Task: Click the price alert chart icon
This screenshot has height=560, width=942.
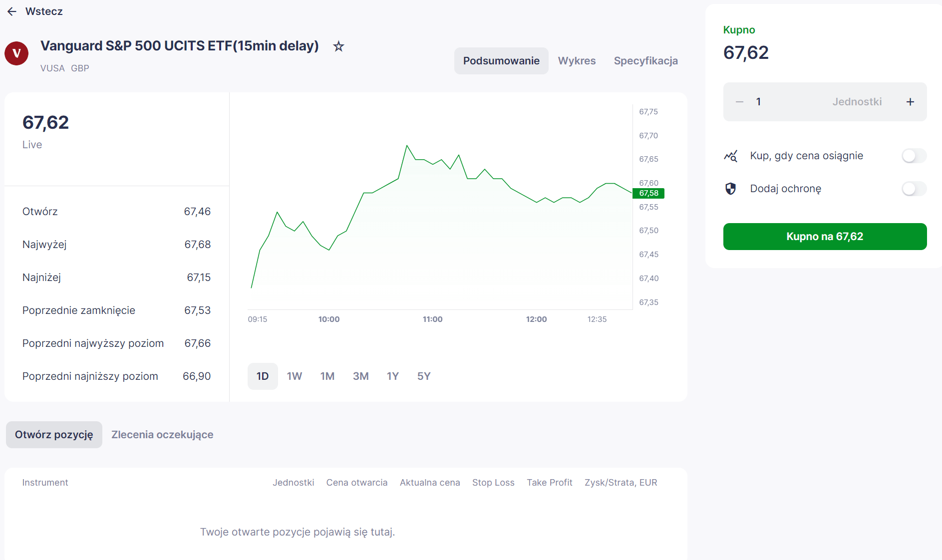Action: [730, 156]
